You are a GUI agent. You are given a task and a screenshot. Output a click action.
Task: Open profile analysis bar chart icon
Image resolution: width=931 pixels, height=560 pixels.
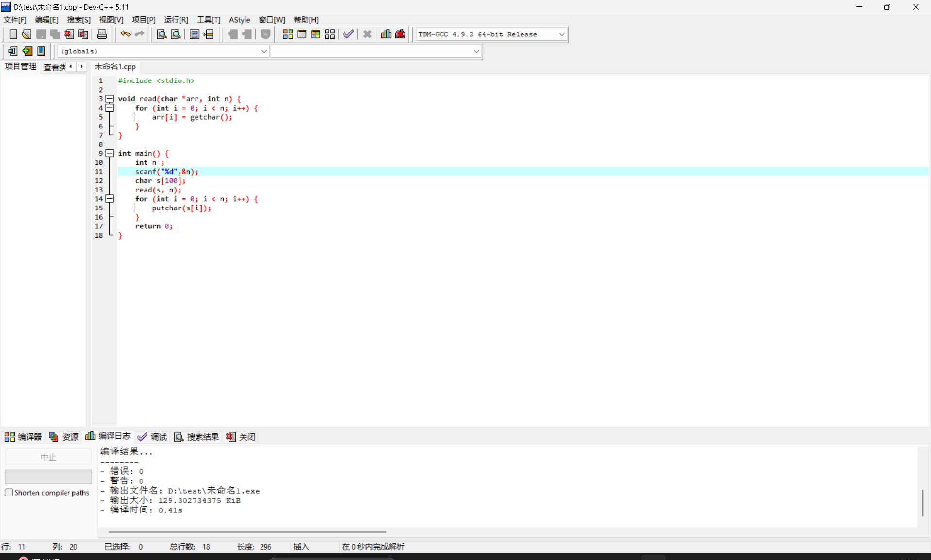pos(386,34)
